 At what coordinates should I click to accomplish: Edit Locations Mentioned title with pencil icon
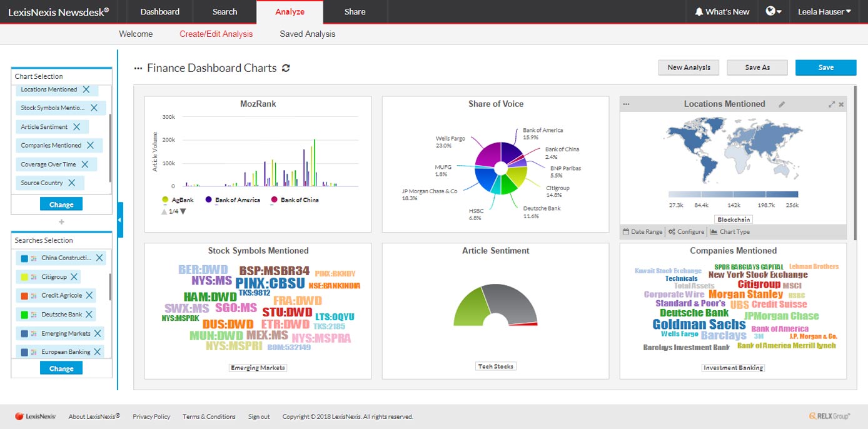coord(782,104)
